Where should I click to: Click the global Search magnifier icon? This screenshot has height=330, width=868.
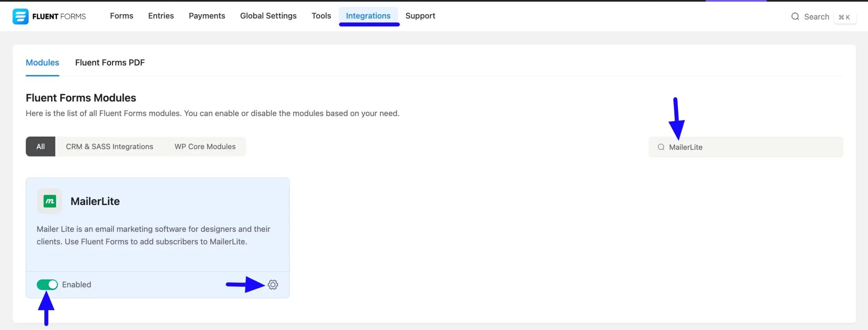click(795, 17)
